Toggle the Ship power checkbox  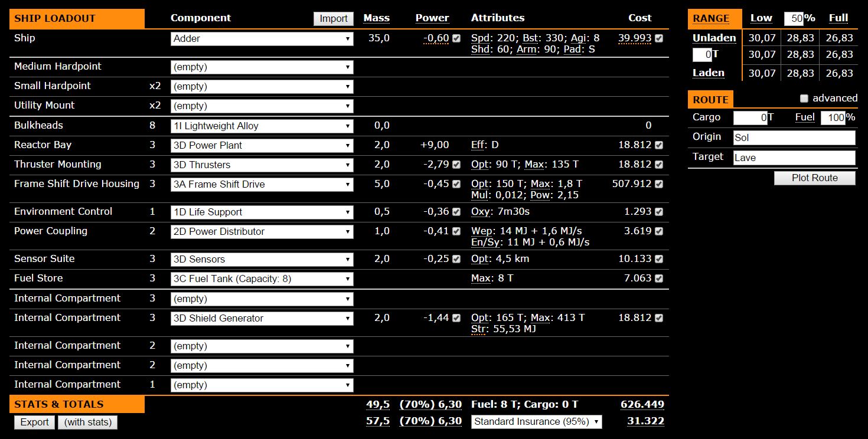(x=456, y=38)
